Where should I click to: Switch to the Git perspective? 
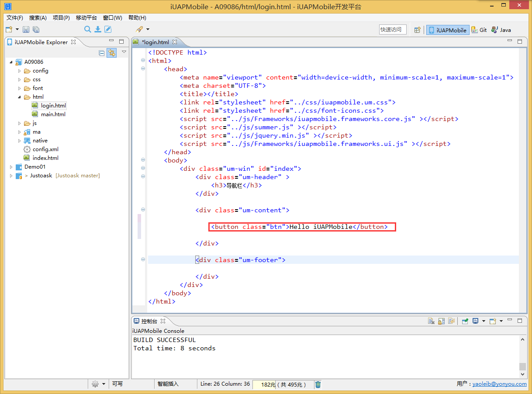point(479,30)
